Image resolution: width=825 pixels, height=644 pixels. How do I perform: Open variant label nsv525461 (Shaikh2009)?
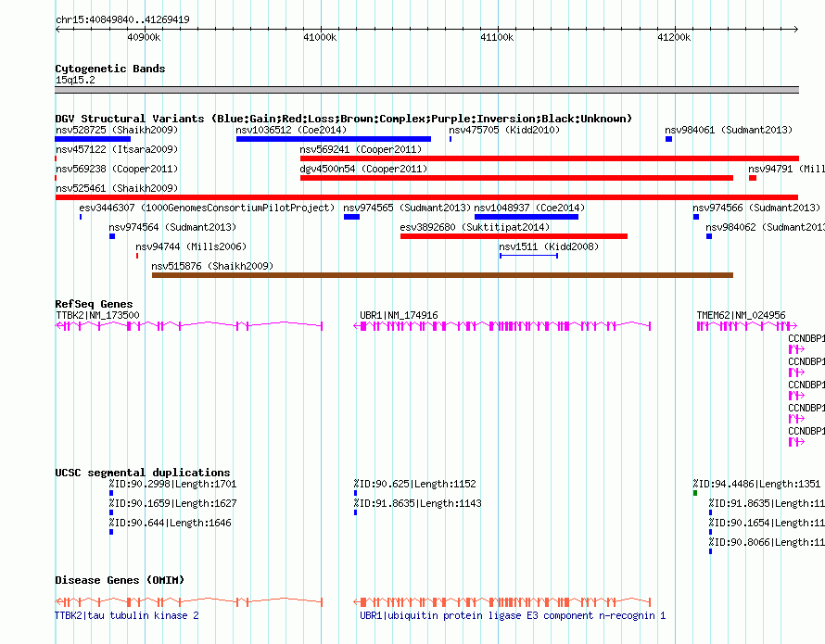pyautogui.click(x=117, y=188)
